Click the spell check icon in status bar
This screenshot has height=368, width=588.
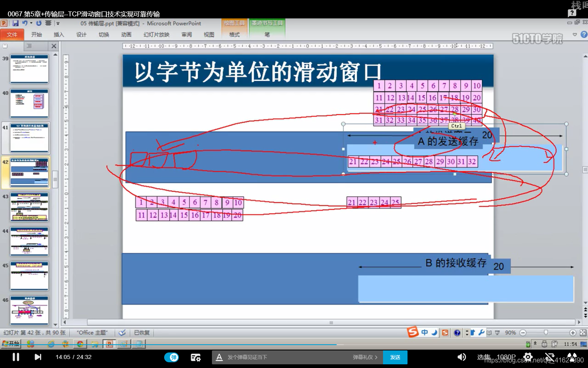point(122,332)
